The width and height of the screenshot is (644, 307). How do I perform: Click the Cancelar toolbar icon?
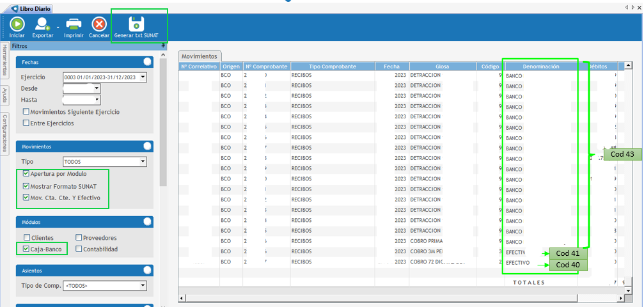99,25
